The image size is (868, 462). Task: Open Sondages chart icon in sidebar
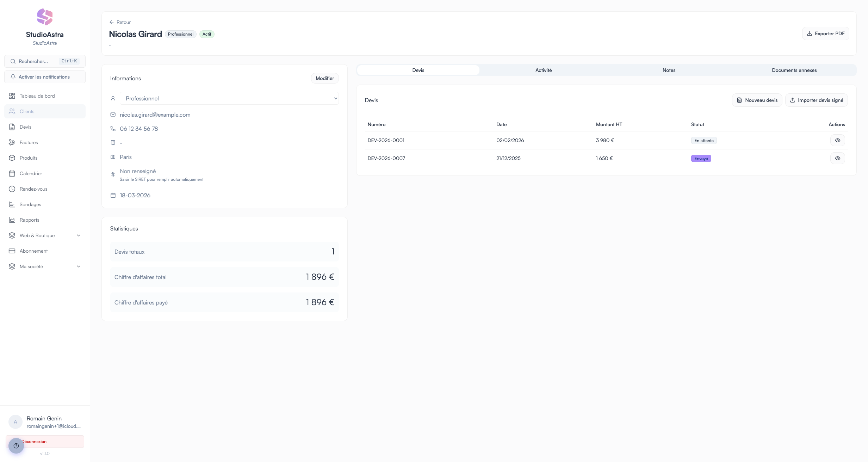tap(12, 204)
